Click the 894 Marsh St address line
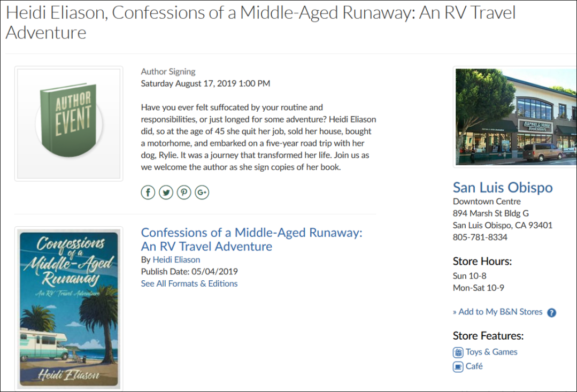 coord(491,213)
